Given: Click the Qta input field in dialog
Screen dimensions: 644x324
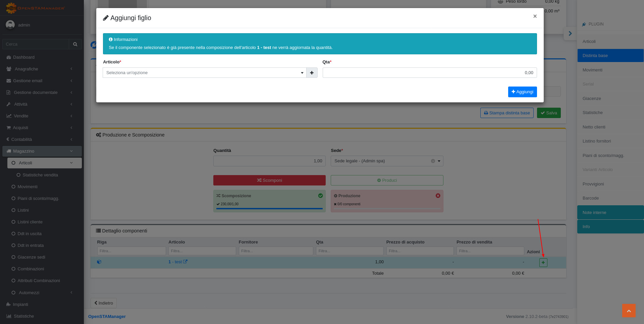Looking at the screenshot, I should pos(429,73).
